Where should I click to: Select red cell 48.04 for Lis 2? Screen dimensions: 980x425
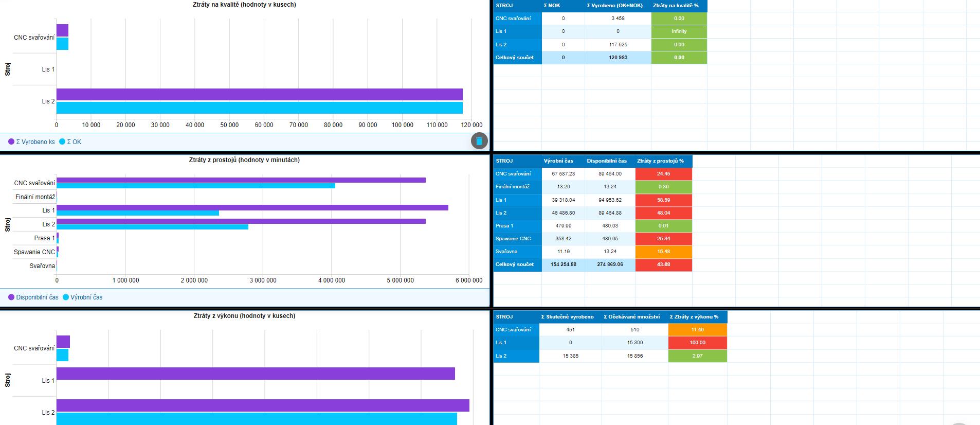click(664, 213)
